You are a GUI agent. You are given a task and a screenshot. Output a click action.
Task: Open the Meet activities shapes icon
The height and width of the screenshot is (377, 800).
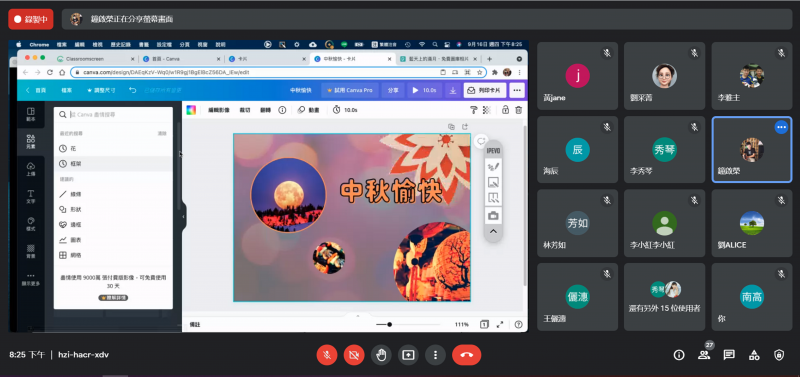click(x=754, y=355)
